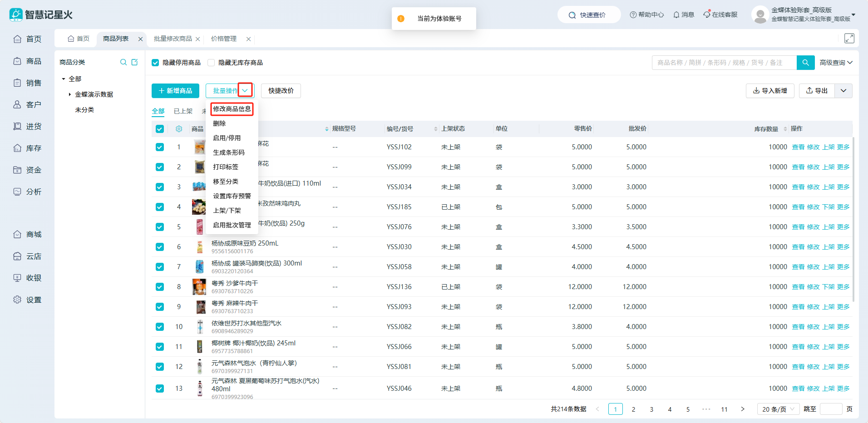Open 在线客服 support

720,15
